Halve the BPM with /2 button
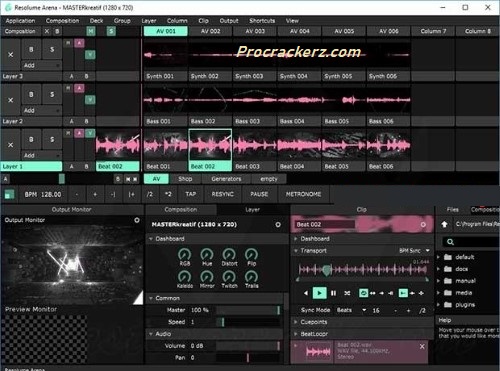The width and height of the screenshot is (500, 371). point(150,194)
